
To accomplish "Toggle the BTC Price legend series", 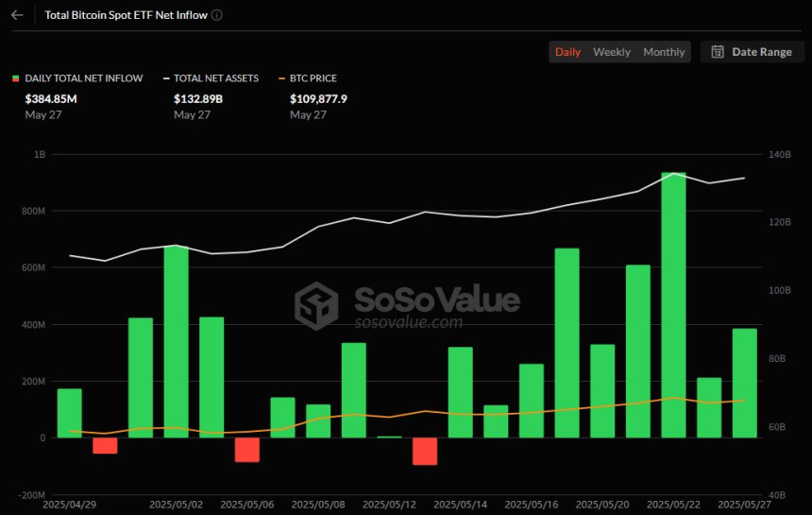I will point(308,78).
